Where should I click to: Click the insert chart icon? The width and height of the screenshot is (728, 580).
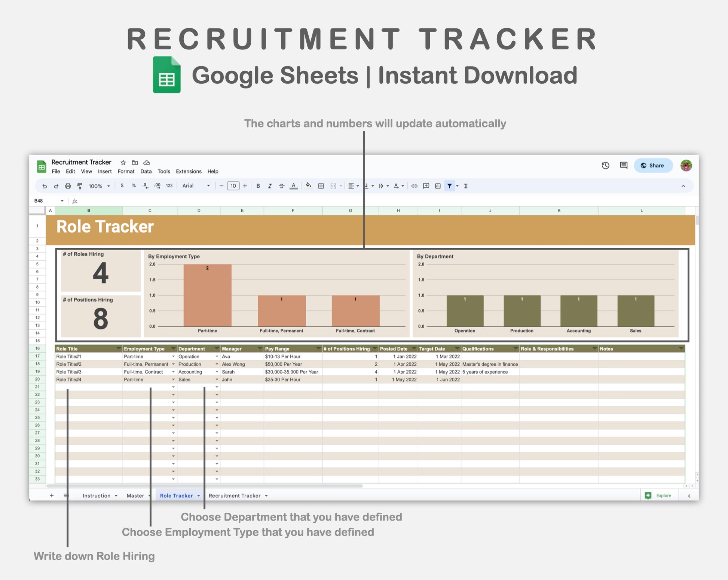[x=438, y=186]
